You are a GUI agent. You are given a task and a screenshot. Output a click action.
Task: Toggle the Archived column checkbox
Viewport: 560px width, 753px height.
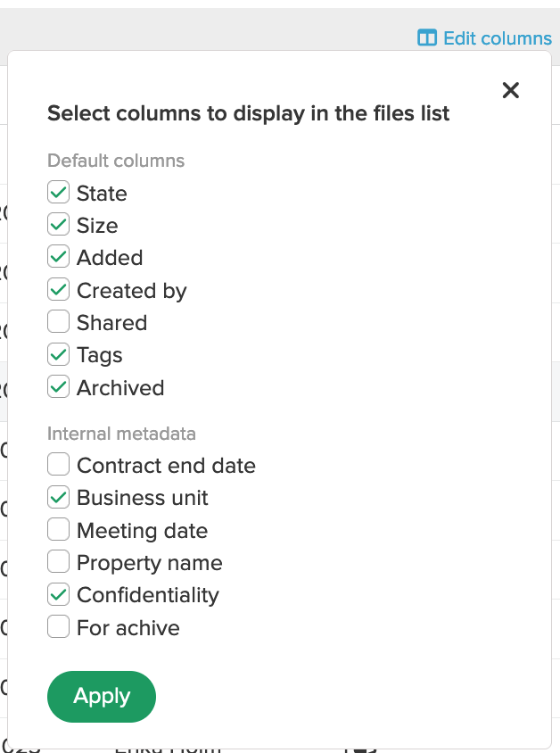[58, 386]
